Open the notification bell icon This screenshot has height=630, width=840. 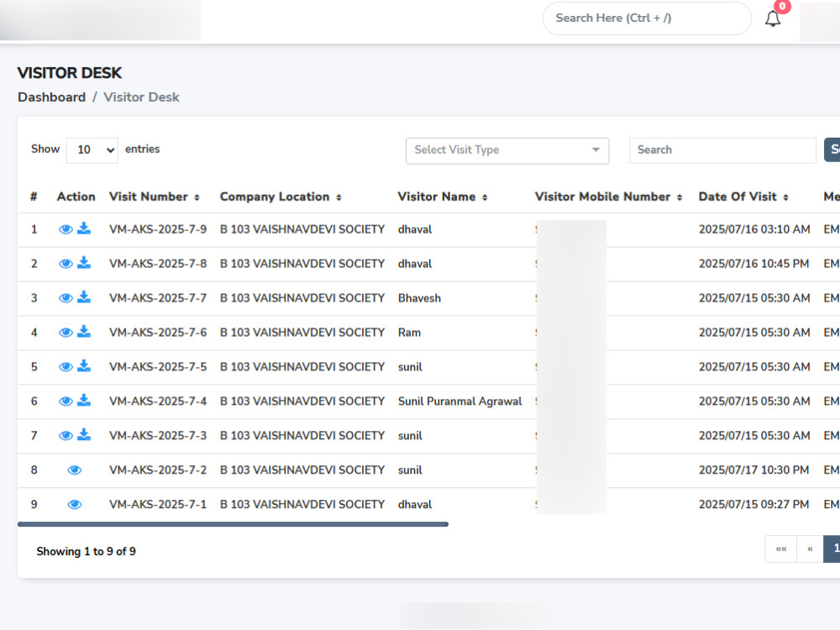[x=773, y=18]
